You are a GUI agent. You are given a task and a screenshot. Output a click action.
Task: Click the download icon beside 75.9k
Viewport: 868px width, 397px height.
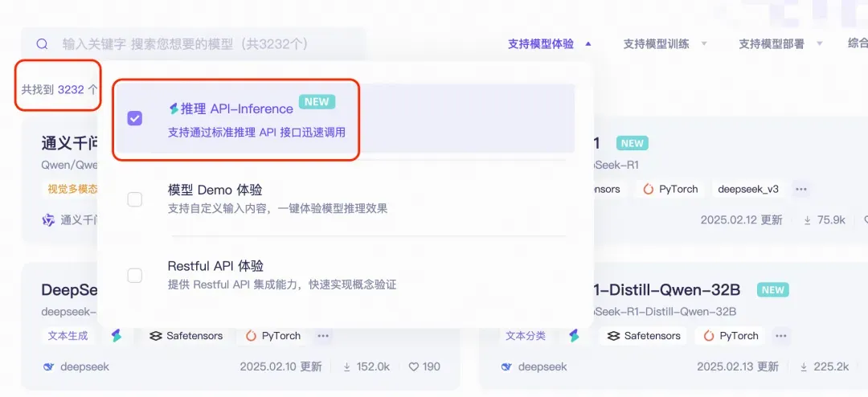point(807,220)
